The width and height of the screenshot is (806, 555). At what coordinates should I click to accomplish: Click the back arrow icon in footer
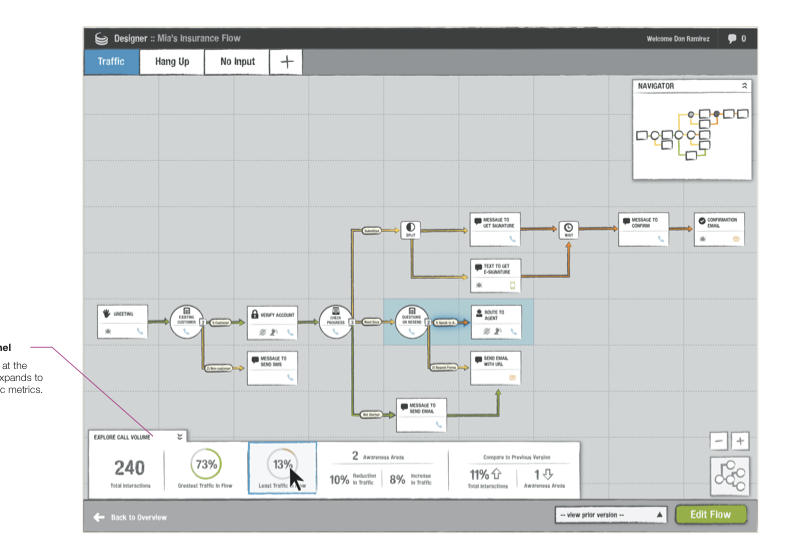99,517
